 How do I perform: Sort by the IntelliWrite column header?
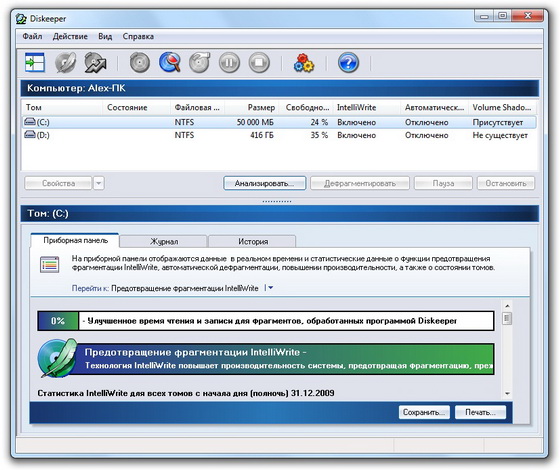coord(367,108)
